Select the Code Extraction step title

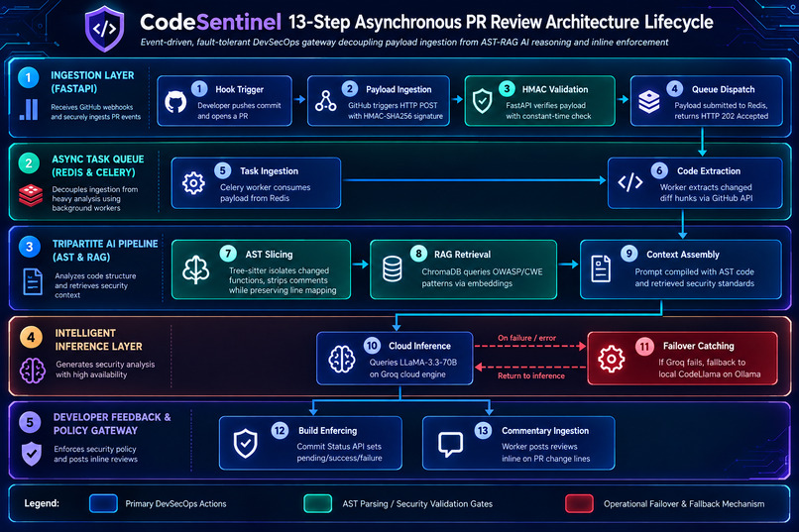709,171
